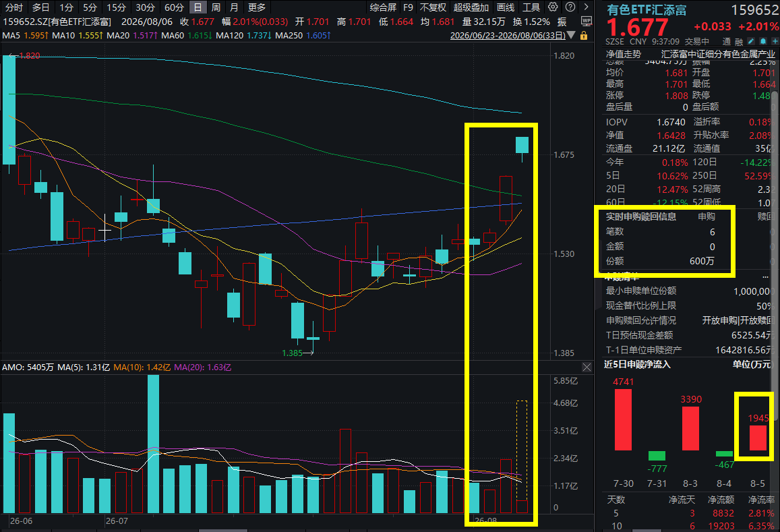Open the help question mark icon
This screenshot has width=780, height=532.
click(570, 7)
